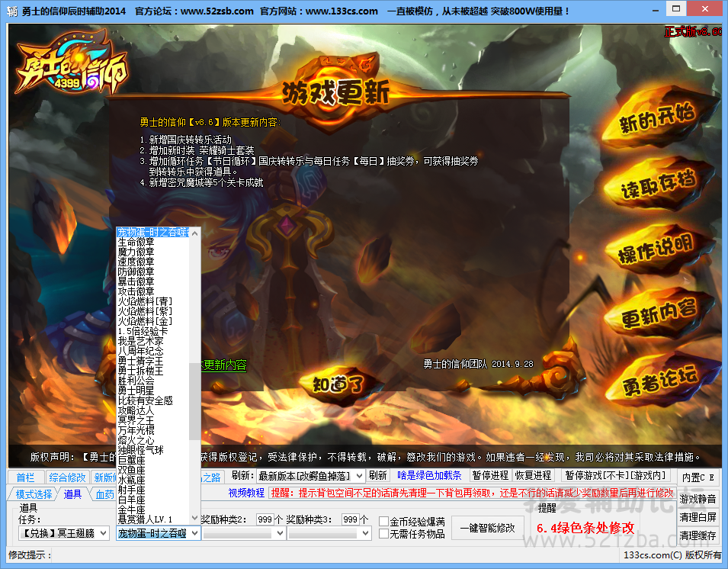The image size is (728, 569).
Task: Open the 道具 sub-tab
Action: (72, 493)
